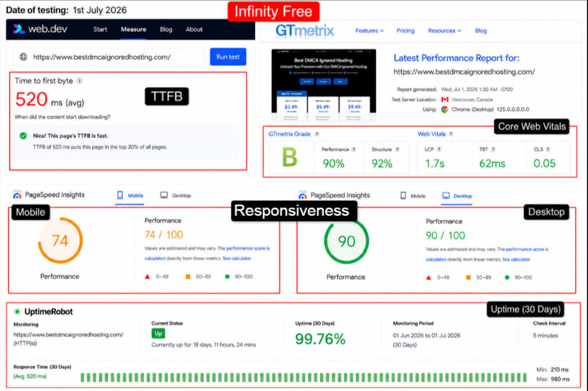Click the orange 74 performance gauge

click(x=60, y=241)
